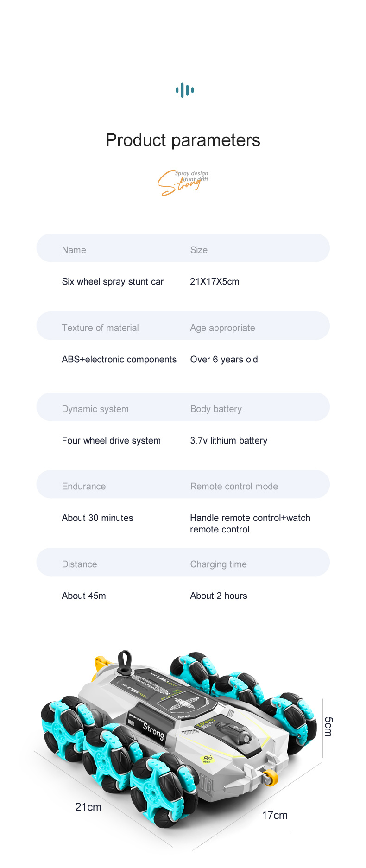Click the 21X17X5cm size value
The height and width of the screenshot is (868, 366).
215,281
